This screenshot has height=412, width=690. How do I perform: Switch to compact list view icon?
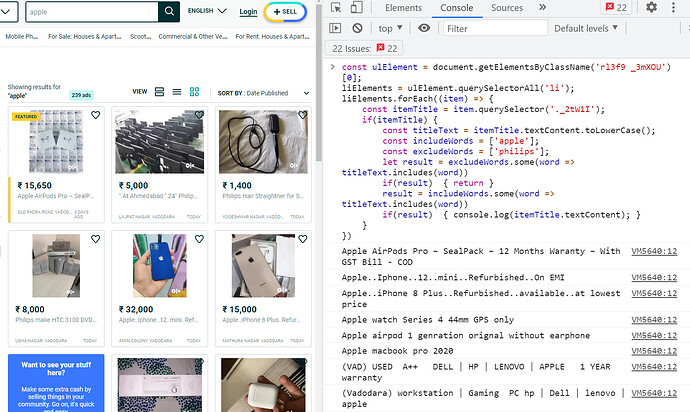coord(177,92)
